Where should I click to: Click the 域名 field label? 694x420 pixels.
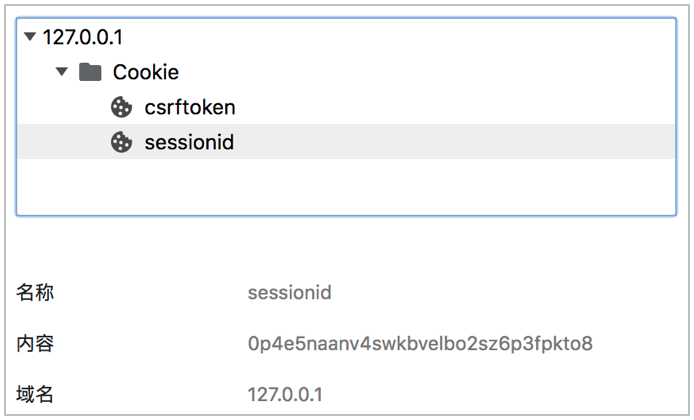35,394
